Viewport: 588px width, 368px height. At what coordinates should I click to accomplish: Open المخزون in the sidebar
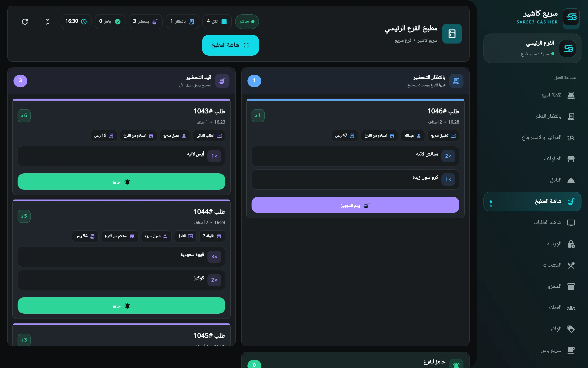532,286
